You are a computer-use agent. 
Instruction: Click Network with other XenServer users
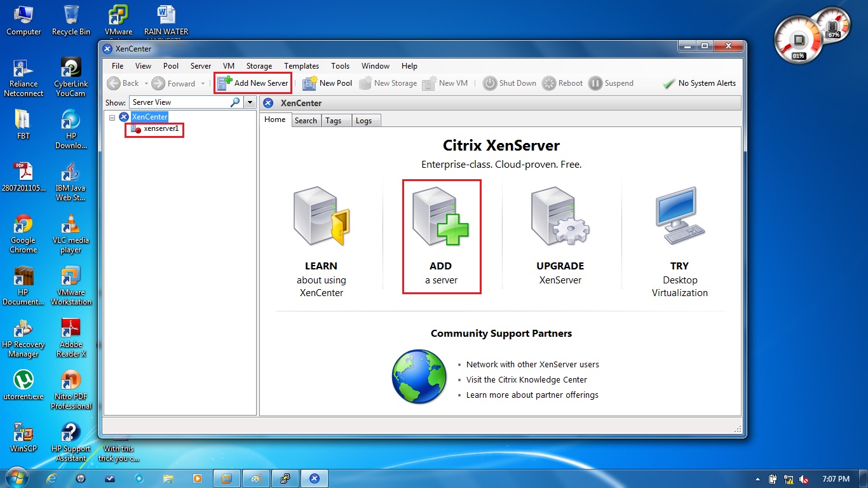(532, 365)
